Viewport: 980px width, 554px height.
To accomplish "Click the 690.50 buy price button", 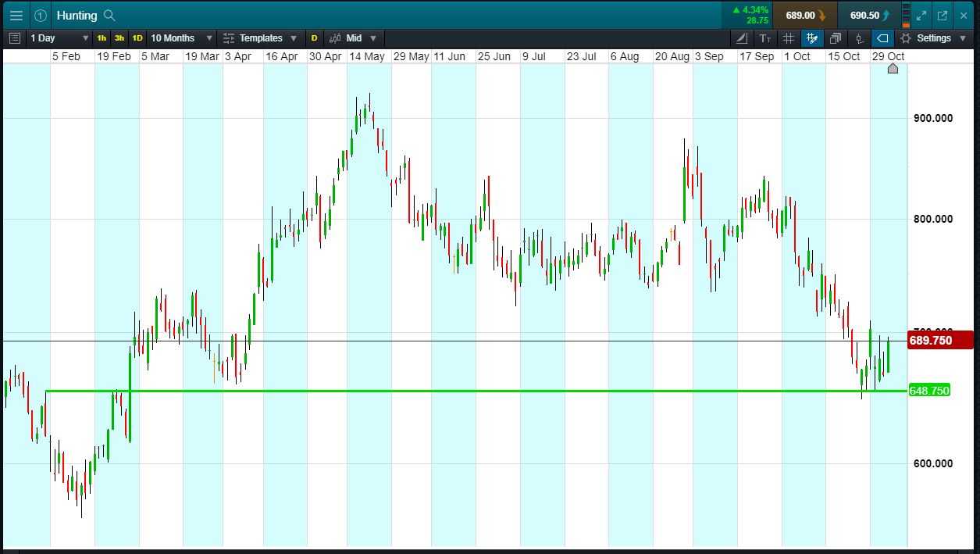I will pos(868,15).
